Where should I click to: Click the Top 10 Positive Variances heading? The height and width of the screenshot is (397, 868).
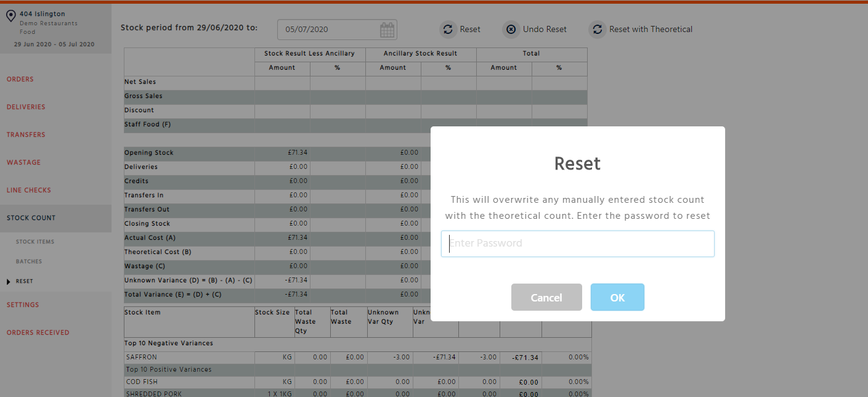pos(168,370)
